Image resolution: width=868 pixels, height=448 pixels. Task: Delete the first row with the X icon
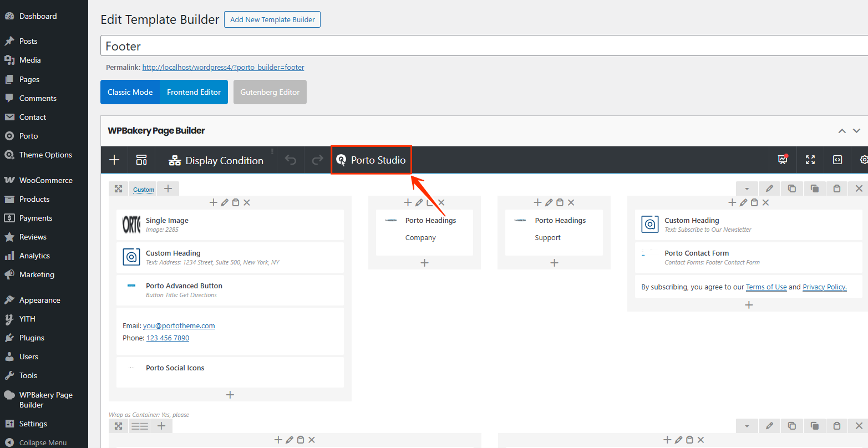pos(859,189)
